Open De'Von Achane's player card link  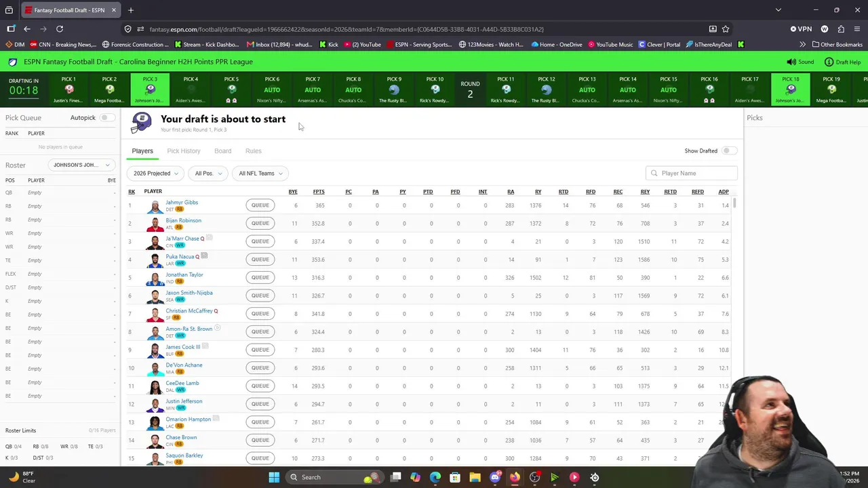coord(184,365)
